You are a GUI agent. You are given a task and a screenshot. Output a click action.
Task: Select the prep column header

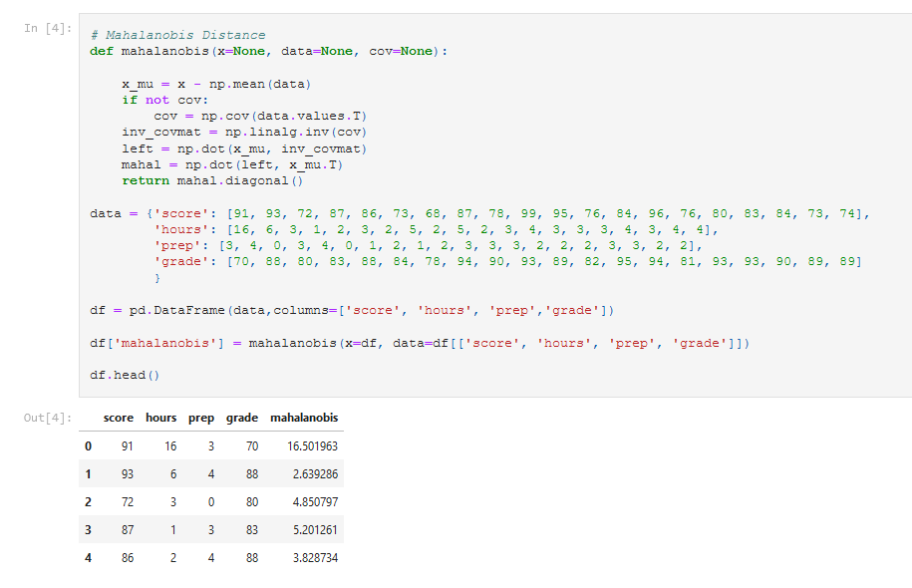click(x=200, y=418)
